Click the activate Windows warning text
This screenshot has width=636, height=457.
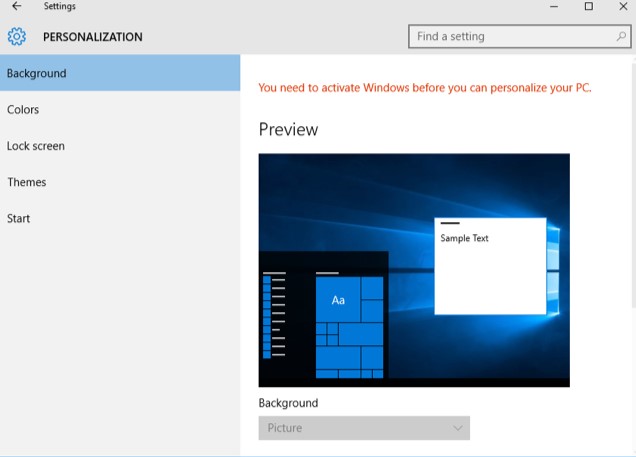tap(425, 88)
